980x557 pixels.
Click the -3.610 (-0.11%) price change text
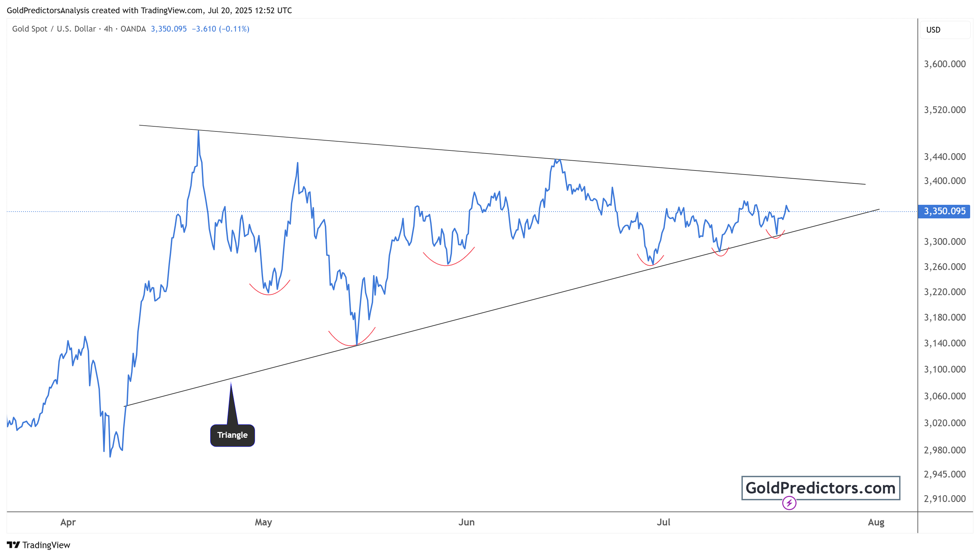point(221,29)
